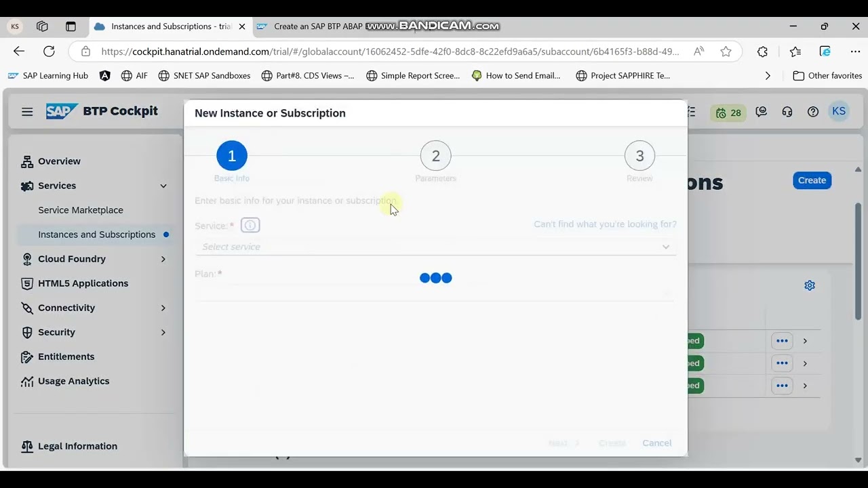Open the KS user profile avatar
The image size is (868, 488).
[x=839, y=112]
